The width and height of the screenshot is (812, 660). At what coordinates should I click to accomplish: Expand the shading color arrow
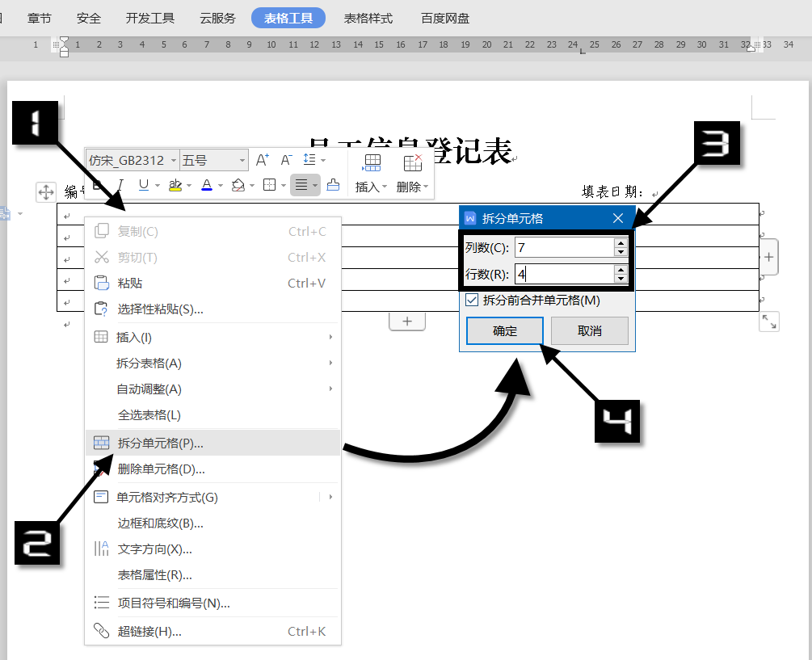(x=252, y=185)
